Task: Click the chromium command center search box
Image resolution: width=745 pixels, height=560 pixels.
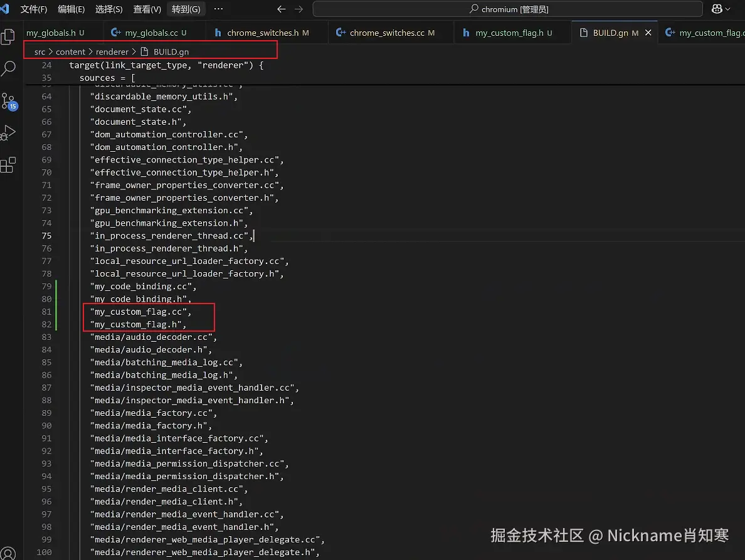Action: point(507,9)
